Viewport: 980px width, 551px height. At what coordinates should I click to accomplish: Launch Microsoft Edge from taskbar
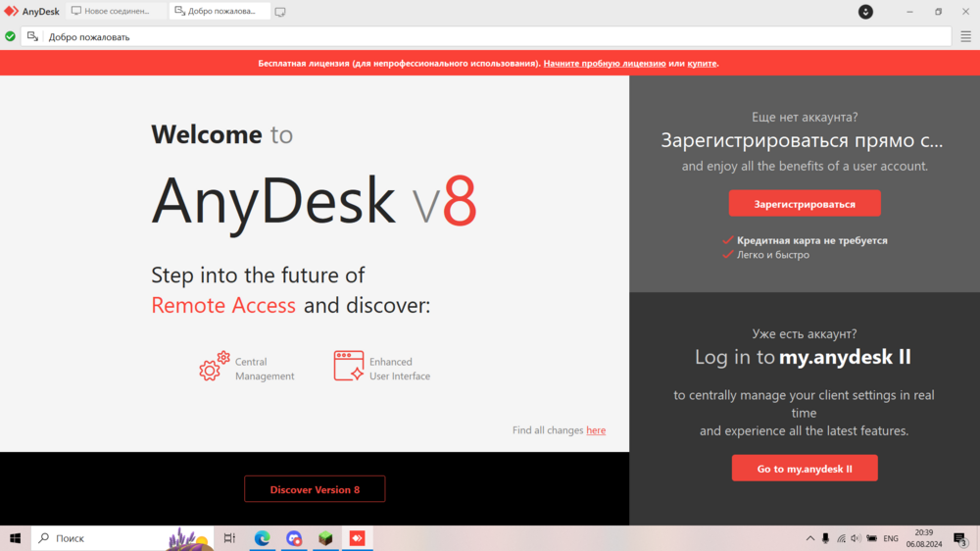(262, 538)
